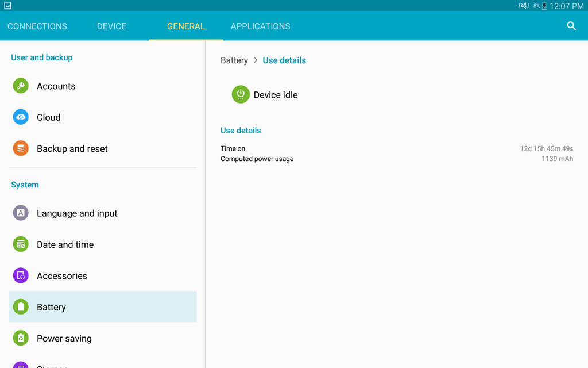
Task: Open the search icon in the header
Action: pyautogui.click(x=571, y=26)
